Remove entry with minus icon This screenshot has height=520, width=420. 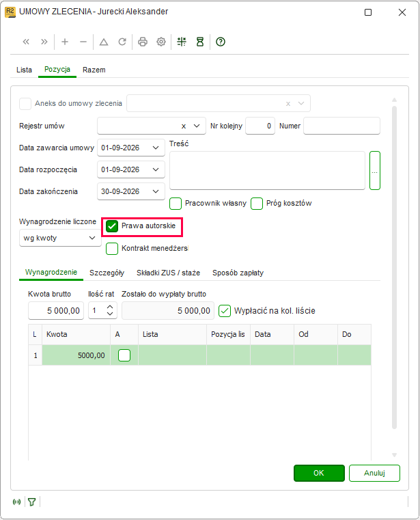click(83, 42)
